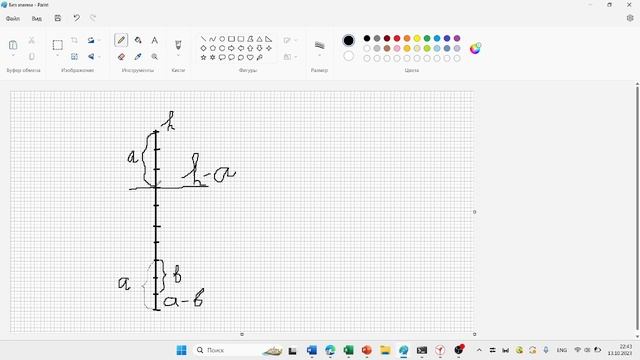
Task: Click the Rotate image icon
Action: click(91, 40)
